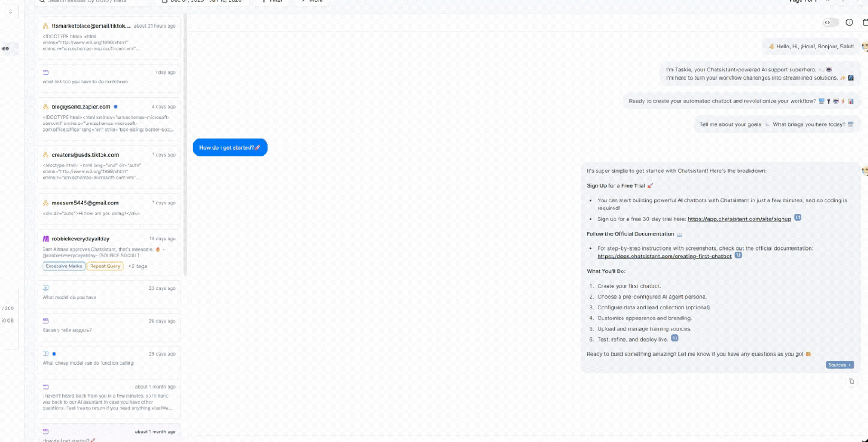Click the '18 days ago' timestamp
The width and height of the screenshot is (868, 442).
pos(162,238)
